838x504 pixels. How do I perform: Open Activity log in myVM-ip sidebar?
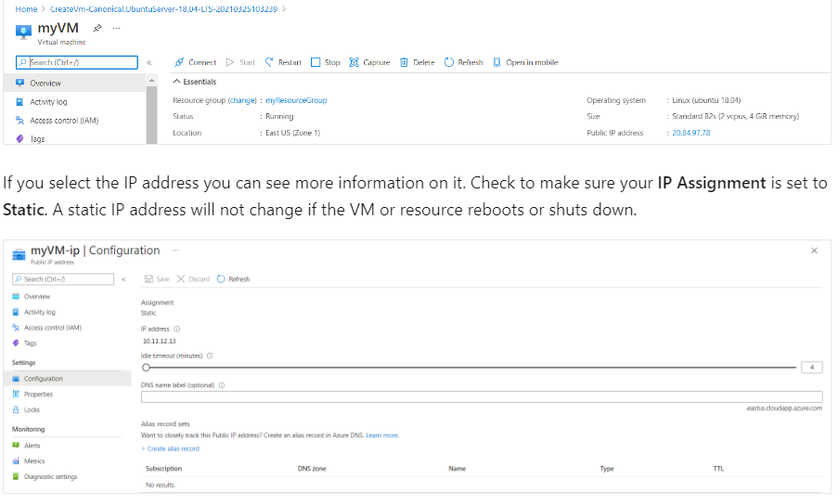pos(40,312)
